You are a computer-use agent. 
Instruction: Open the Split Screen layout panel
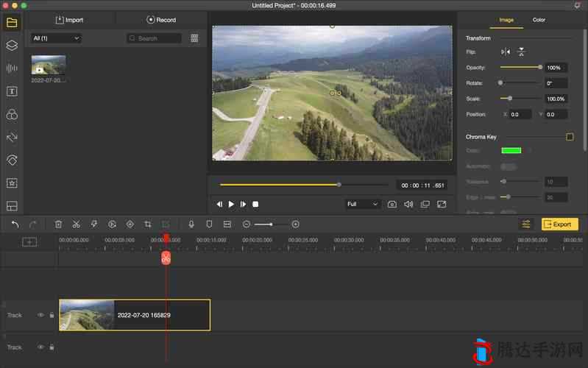[x=12, y=206]
